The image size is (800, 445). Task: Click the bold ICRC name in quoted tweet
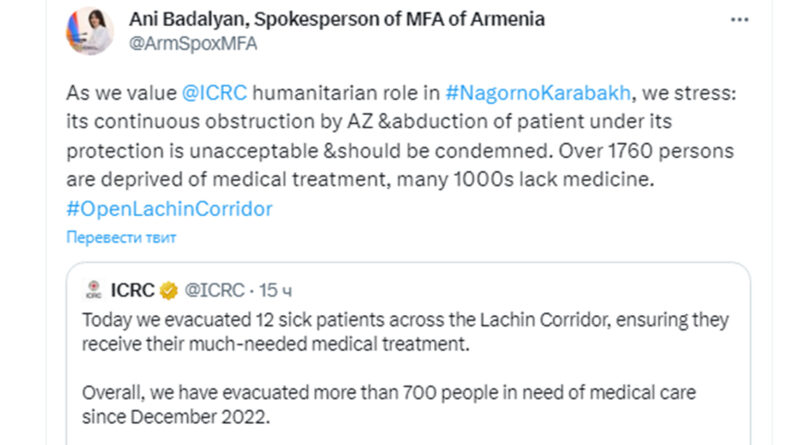click(132, 291)
